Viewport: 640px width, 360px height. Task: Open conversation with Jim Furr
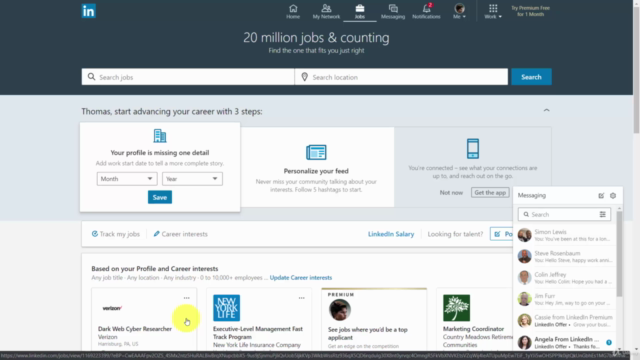[565, 299]
